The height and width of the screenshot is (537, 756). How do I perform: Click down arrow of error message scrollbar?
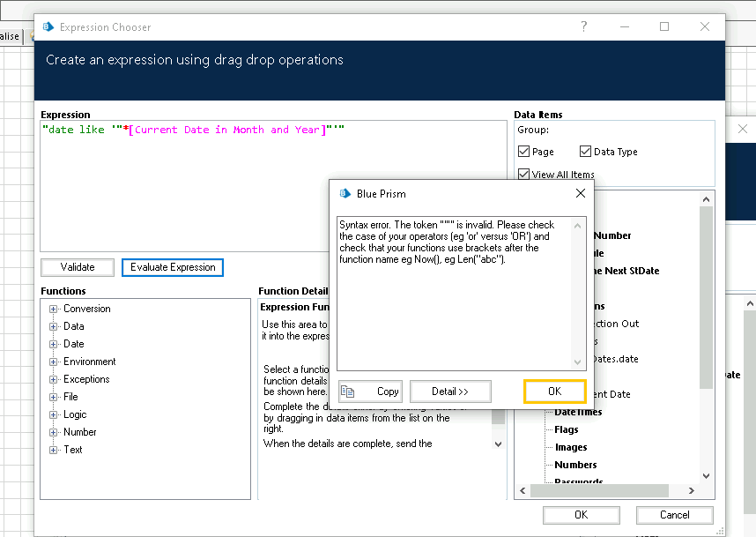click(x=578, y=362)
